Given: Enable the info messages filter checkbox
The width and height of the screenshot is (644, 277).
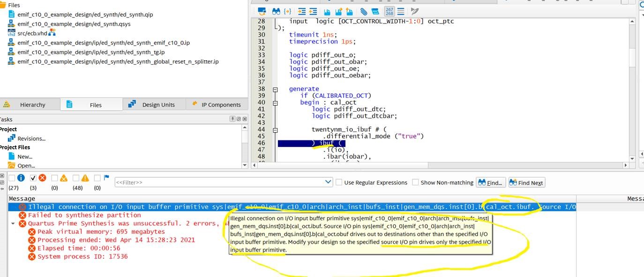Looking at the screenshot, I should [x=12, y=178].
